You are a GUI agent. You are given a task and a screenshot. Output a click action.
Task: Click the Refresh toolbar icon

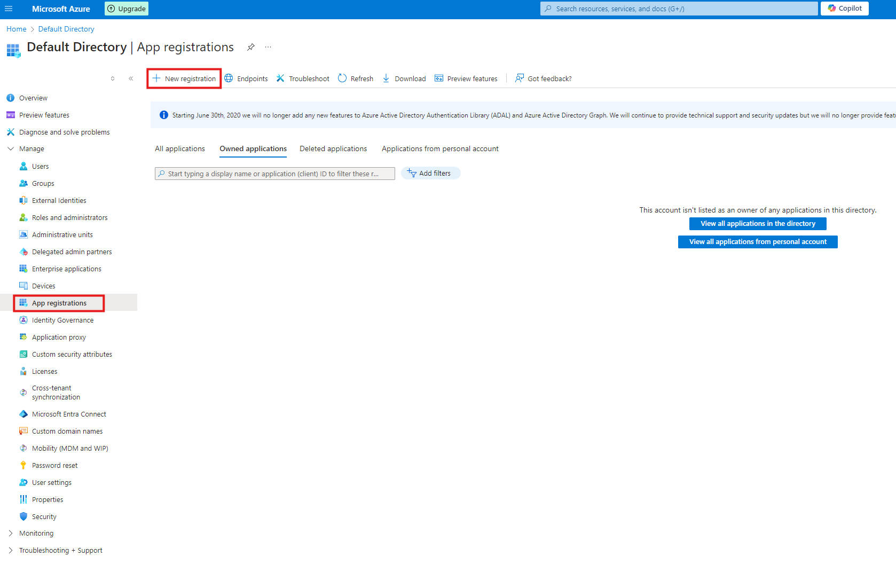tap(342, 79)
